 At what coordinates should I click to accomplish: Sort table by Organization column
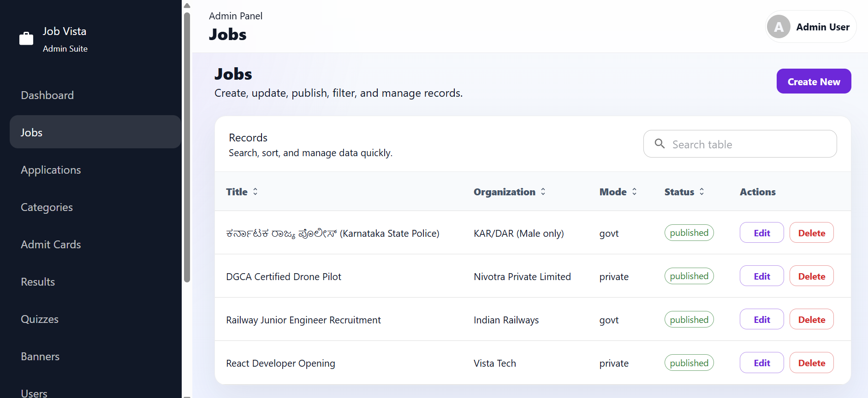click(x=509, y=192)
